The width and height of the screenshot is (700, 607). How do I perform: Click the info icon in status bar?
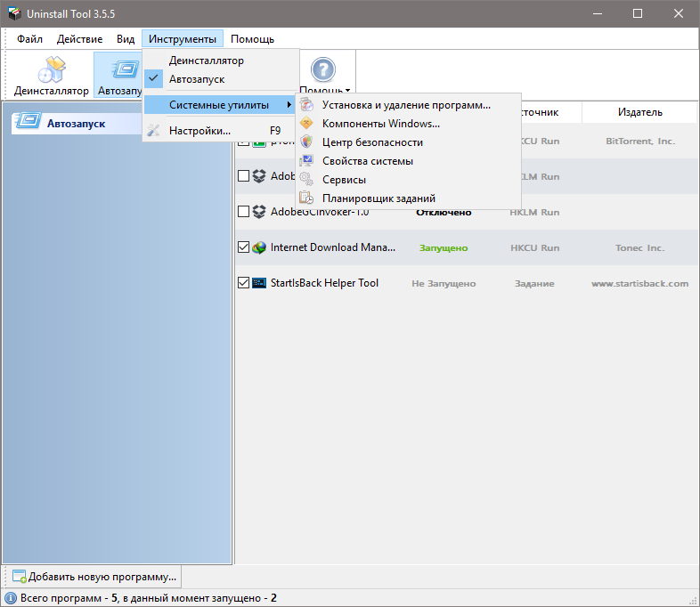10,598
